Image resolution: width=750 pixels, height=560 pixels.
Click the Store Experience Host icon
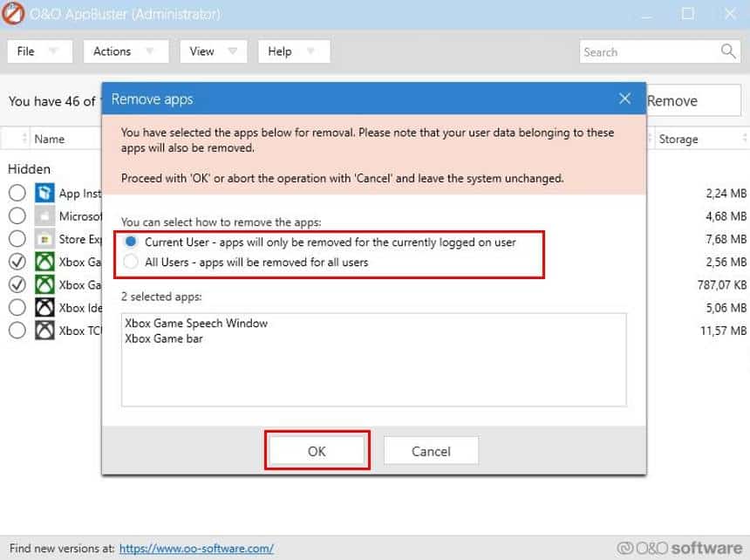(44, 239)
